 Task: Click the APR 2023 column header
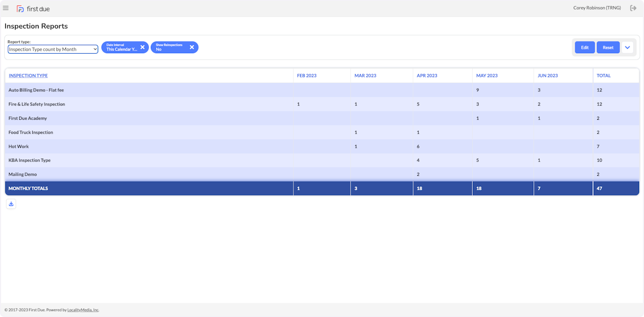click(427, 76)
